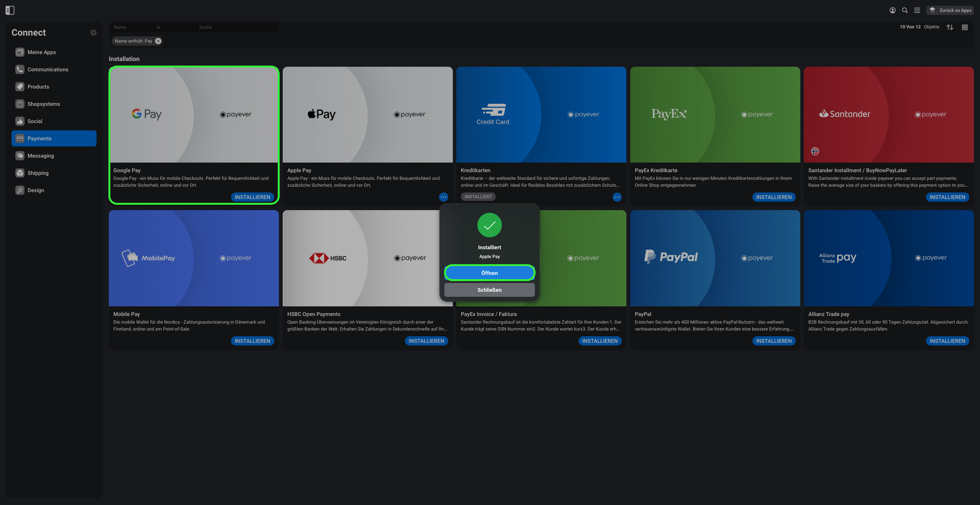Open the Name filter field dropdown
980x505 pixels.
(x=132, y=27)
